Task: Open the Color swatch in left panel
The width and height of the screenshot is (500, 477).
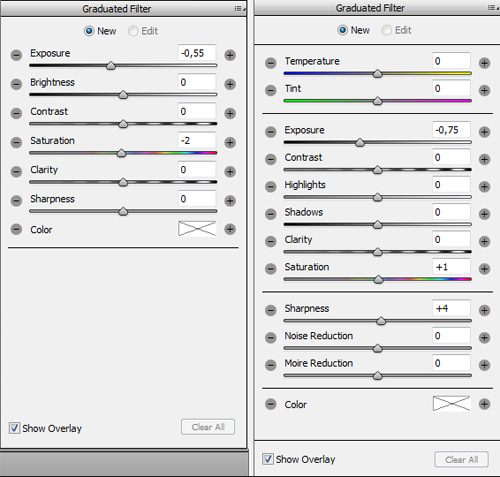Action: 197,229
